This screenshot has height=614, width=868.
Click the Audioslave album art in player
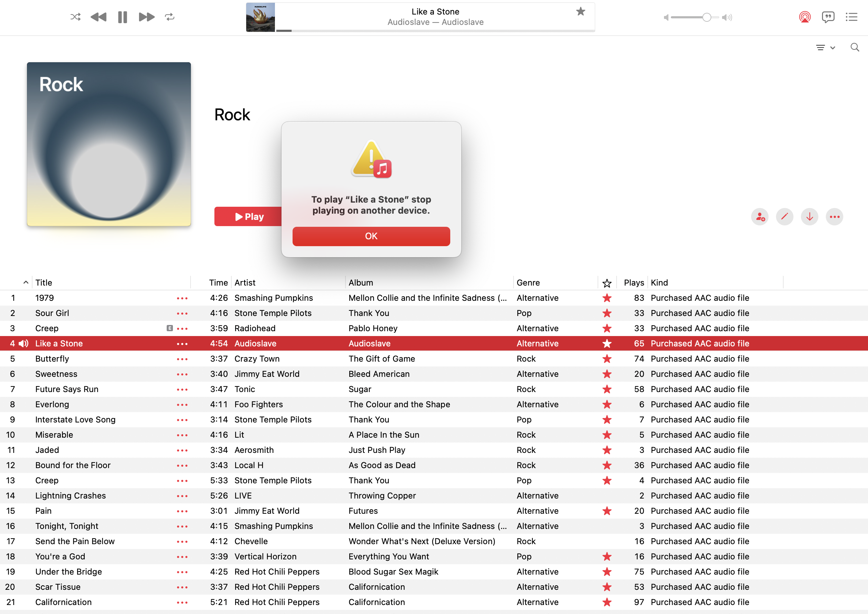coord(260,17)
